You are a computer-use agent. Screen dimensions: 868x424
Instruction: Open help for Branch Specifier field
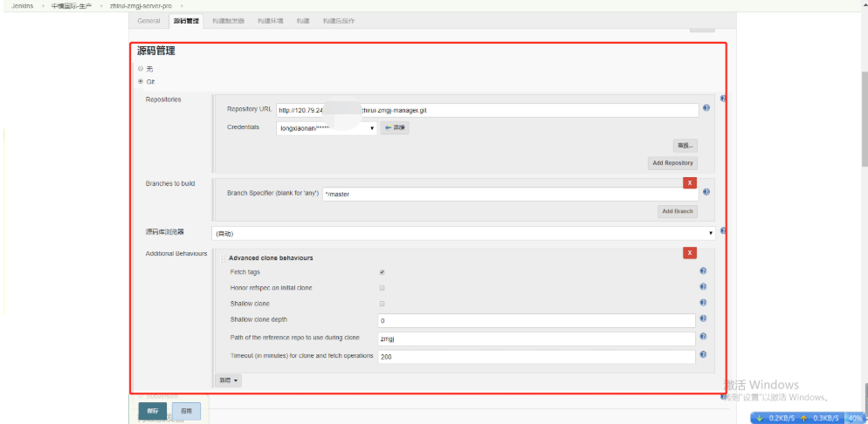click(706, 193)
